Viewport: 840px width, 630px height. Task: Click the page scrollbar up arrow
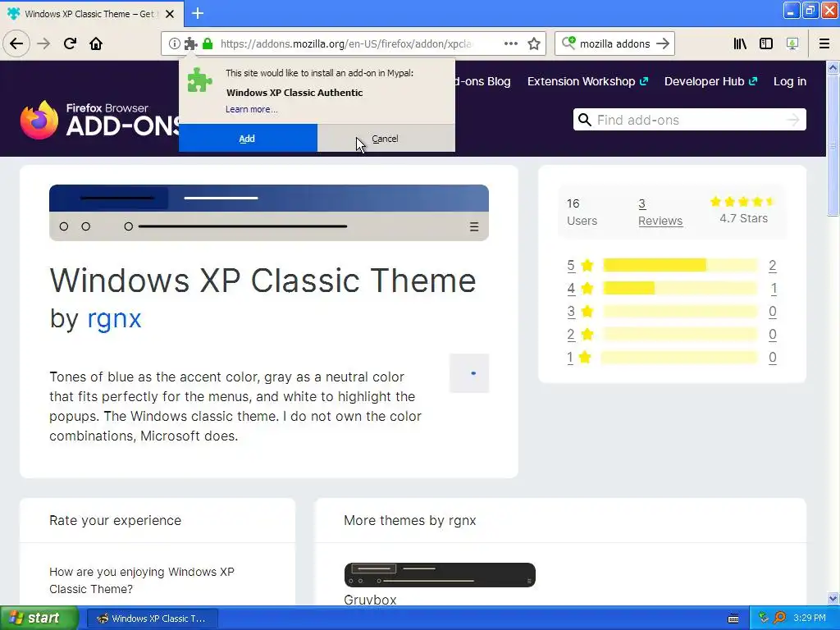click(833, 67)
